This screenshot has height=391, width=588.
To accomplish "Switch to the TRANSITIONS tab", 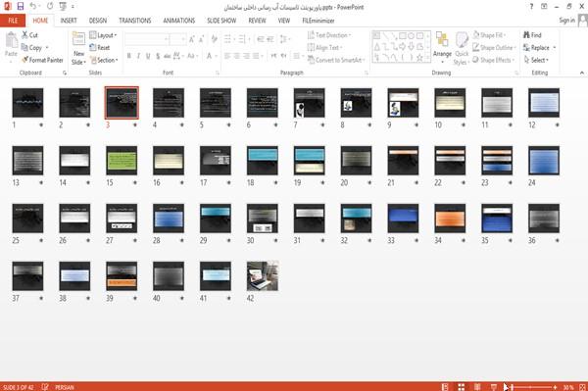I will (x=135, y=21).
